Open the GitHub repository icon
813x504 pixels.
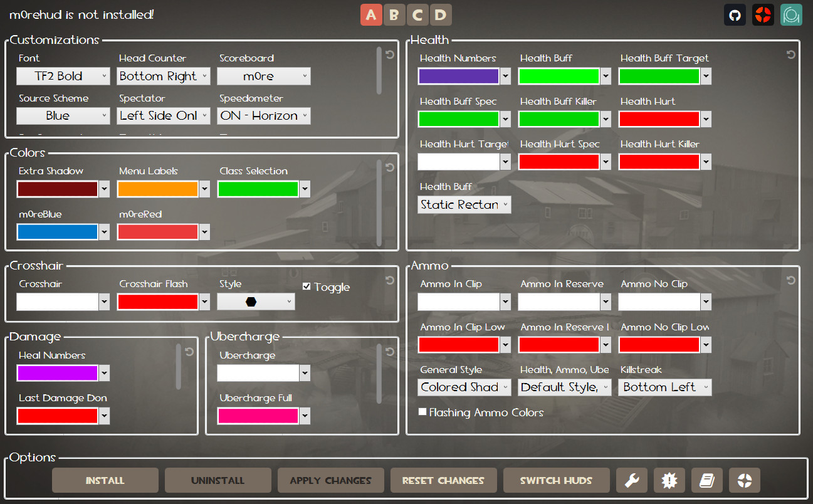(735, 14)
